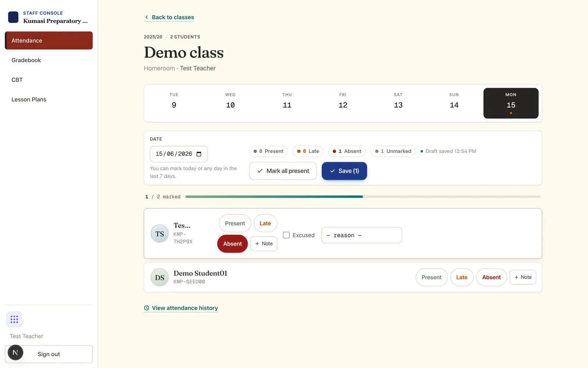Screen dimensions: 588x368
Task: Tick the Excused checkbox
Action: (x=286, y=235)
